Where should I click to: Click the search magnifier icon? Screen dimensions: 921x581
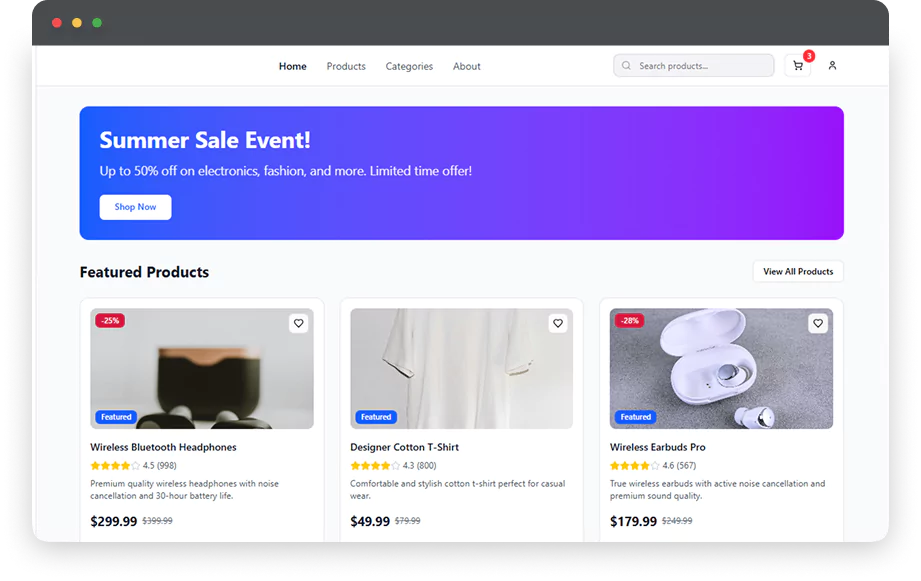[626, 66]
